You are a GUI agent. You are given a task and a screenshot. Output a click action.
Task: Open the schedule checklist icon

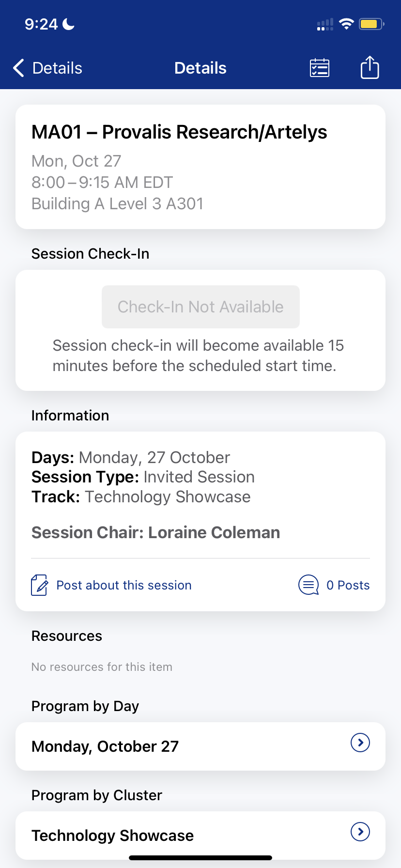(x=320, y=68)
